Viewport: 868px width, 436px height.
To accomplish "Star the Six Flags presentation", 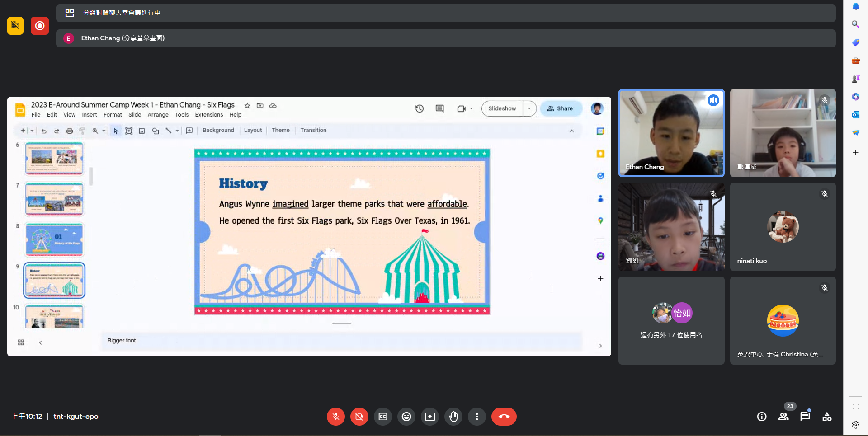I will click(x=247, y=105).
